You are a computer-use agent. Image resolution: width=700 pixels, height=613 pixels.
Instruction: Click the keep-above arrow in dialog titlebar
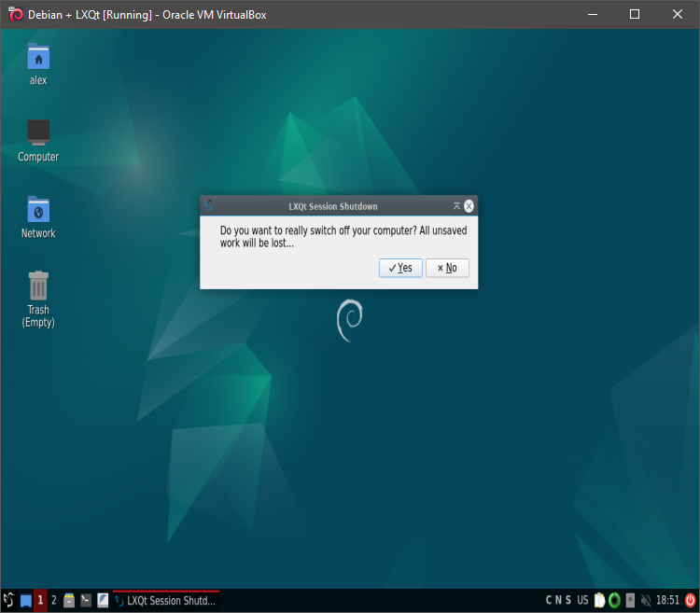(x=456, y=206)
